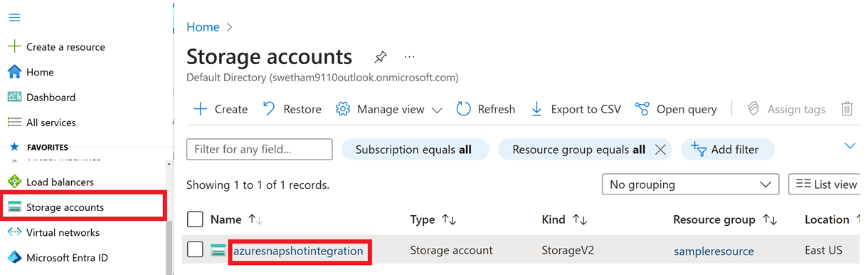Open the hamburger portal menu
Screen dimensions: 868x275
[x=14, y=18]
